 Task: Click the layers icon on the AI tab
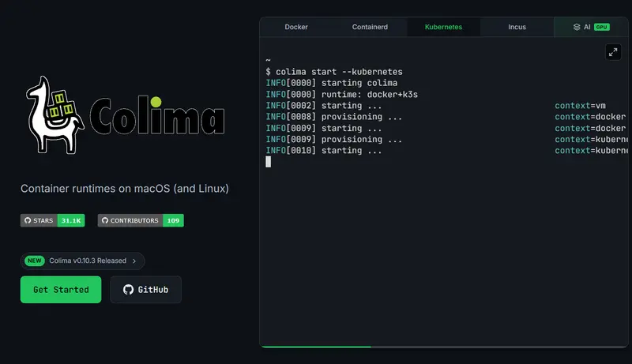pyautogui.click(x=577, y=27)
